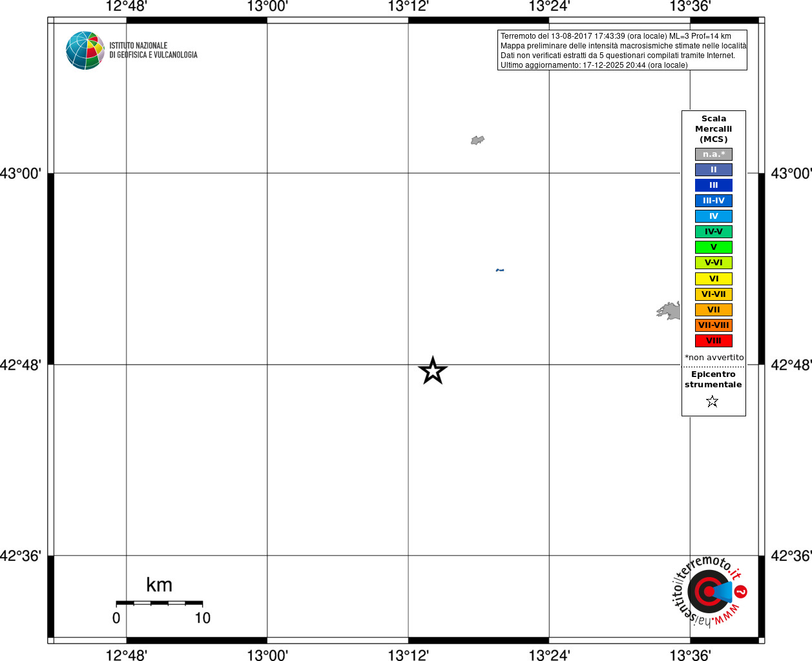This screenshot has height=661, width=812.
Task: Click the 'Epicentro strumentale' label
Action: pos(713,380)
